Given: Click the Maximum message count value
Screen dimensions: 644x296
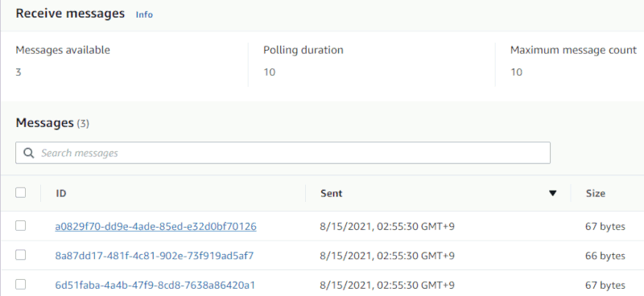Looking at the screenshot, I should pyautogui.click(x=516, y=72).
